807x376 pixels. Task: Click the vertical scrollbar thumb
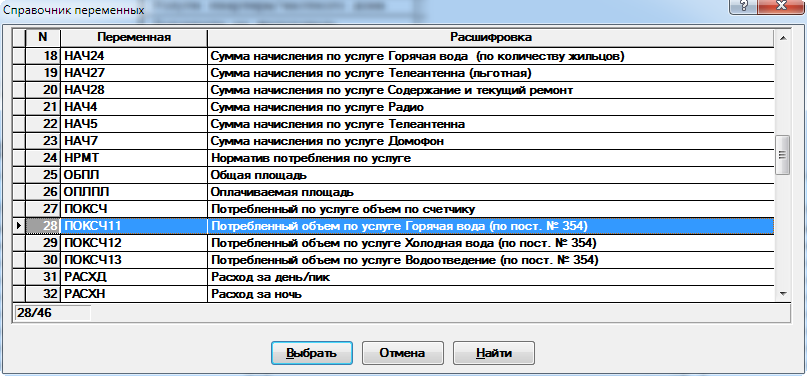783,155
